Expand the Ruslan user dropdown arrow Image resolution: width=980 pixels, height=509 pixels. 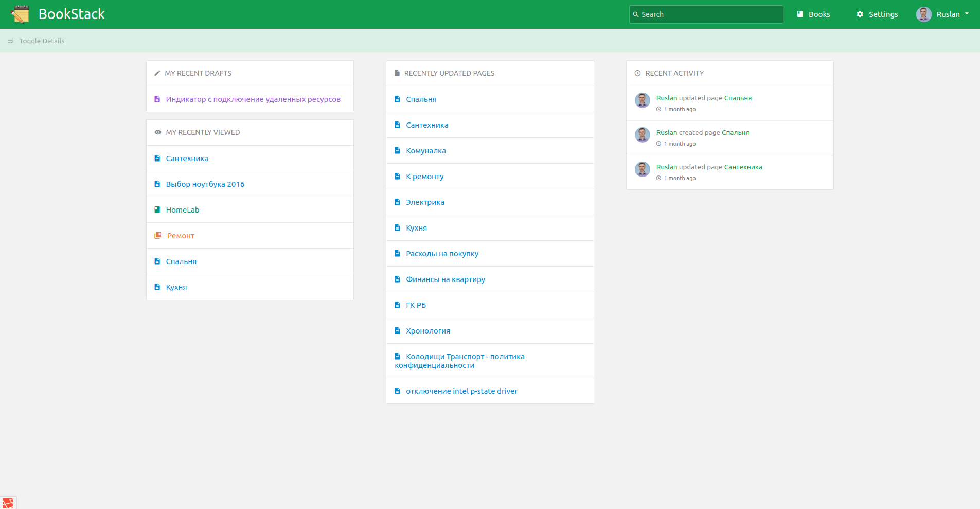(x=967, y=14)
